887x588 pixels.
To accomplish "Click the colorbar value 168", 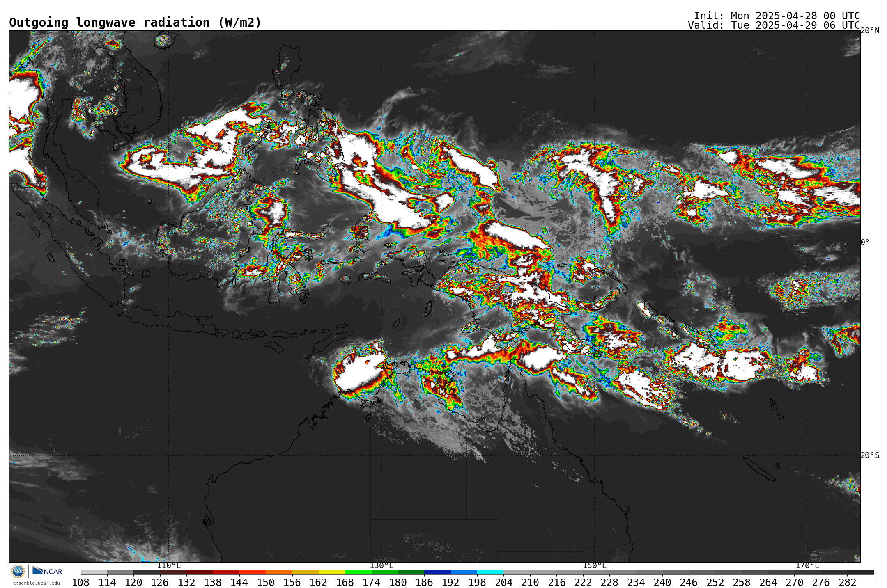I will click(x=345, y=583).
